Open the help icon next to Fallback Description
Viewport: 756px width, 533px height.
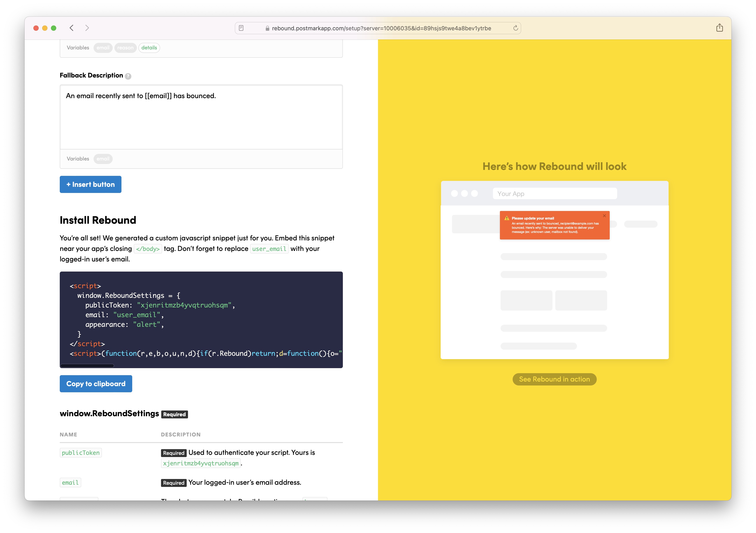[x=128, y=76]
